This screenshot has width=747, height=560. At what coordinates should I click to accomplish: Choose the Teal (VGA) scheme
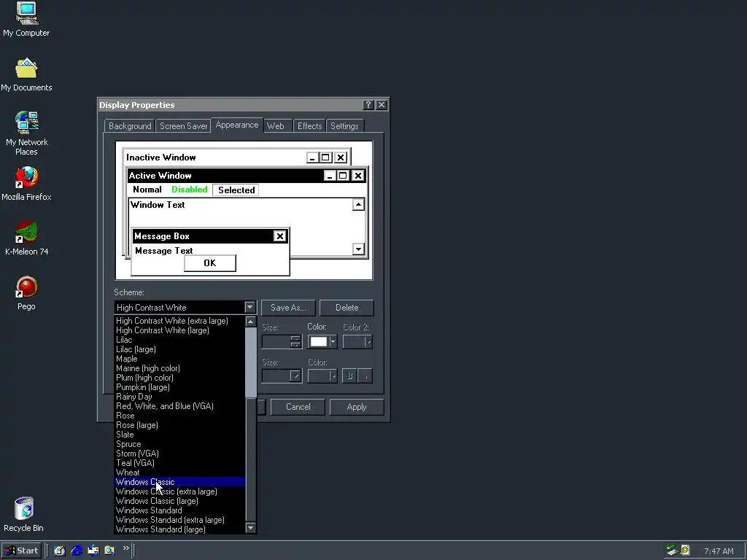click(x=179, y=463)
